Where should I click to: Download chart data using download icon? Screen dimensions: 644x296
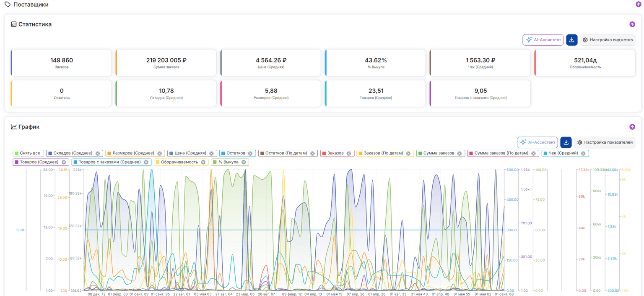coord(566,142)
